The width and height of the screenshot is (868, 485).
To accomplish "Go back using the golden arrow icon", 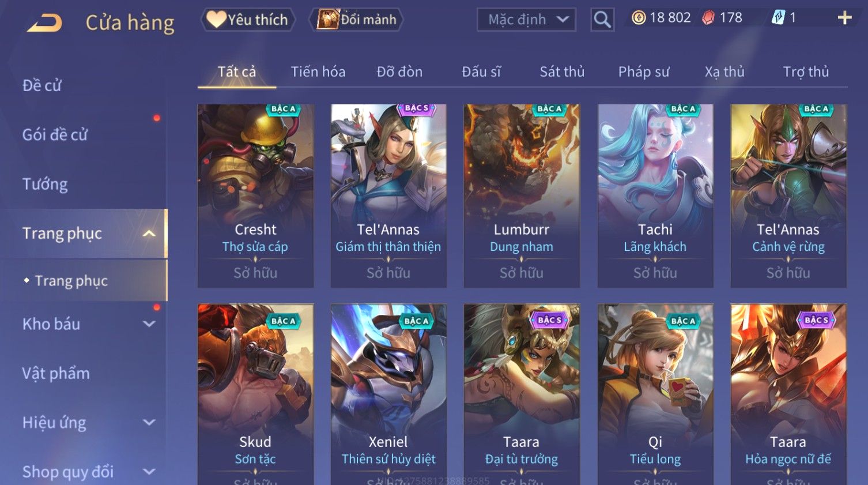I will pyautogui.click(x=45, y=23).
